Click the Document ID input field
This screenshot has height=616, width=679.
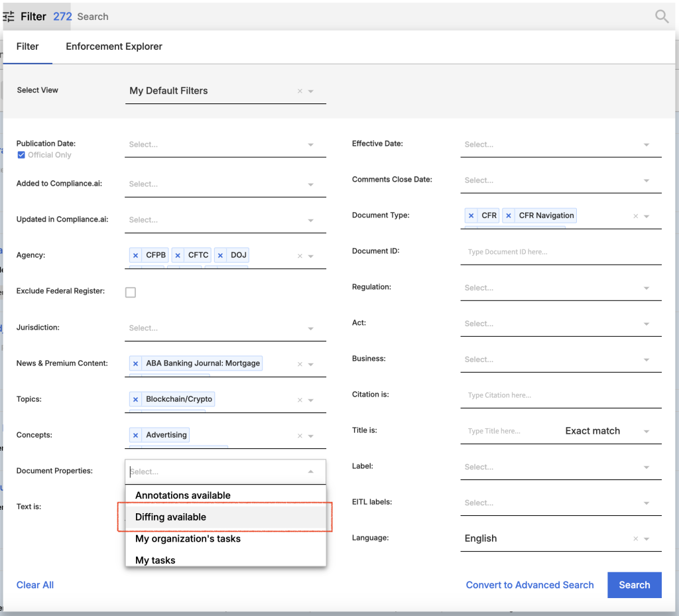coord(560,252)
